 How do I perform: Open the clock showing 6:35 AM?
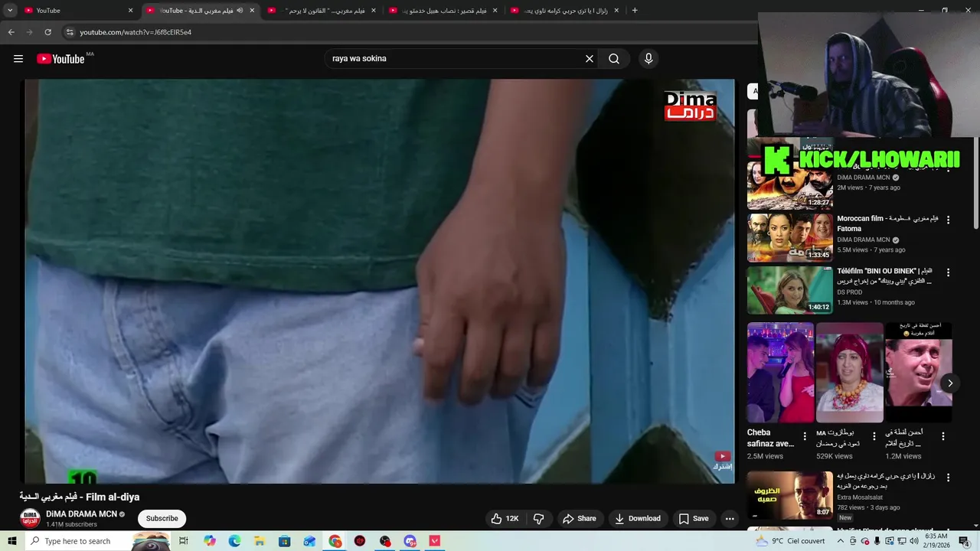click(936, 541)
